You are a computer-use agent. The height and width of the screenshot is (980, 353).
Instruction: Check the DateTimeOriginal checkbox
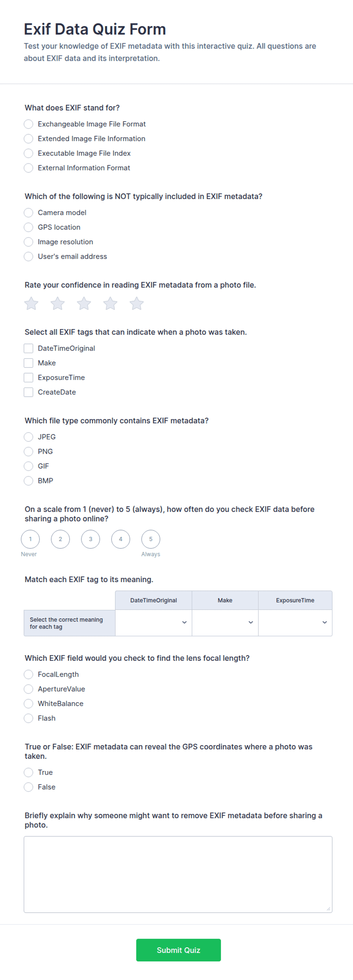(x=28, y=348)
